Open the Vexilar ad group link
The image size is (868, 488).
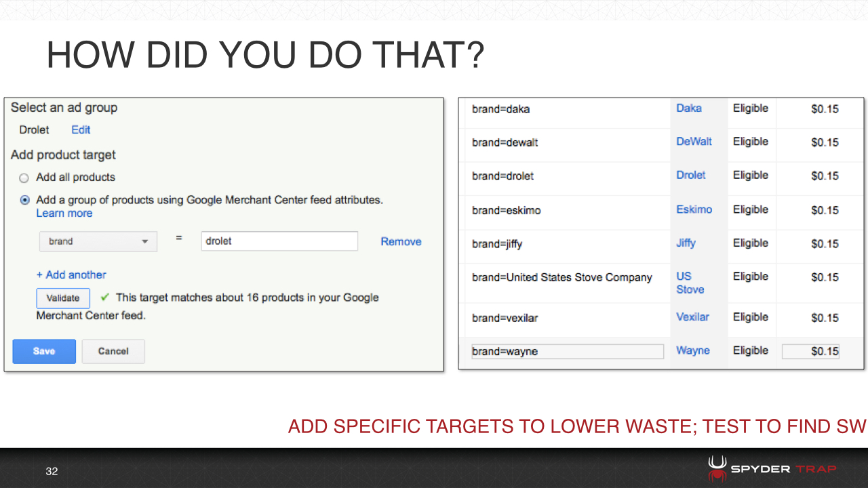click(692, 317)
